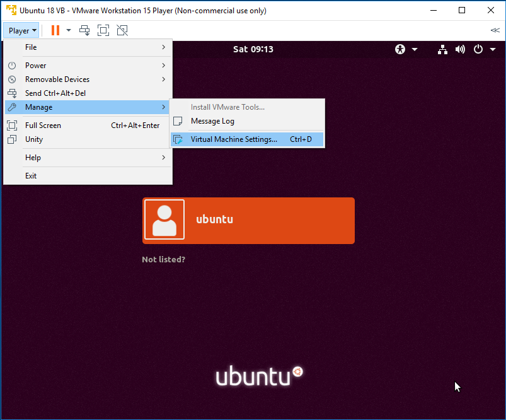Click the VMware application icon in title bar

tap(11, 10)
